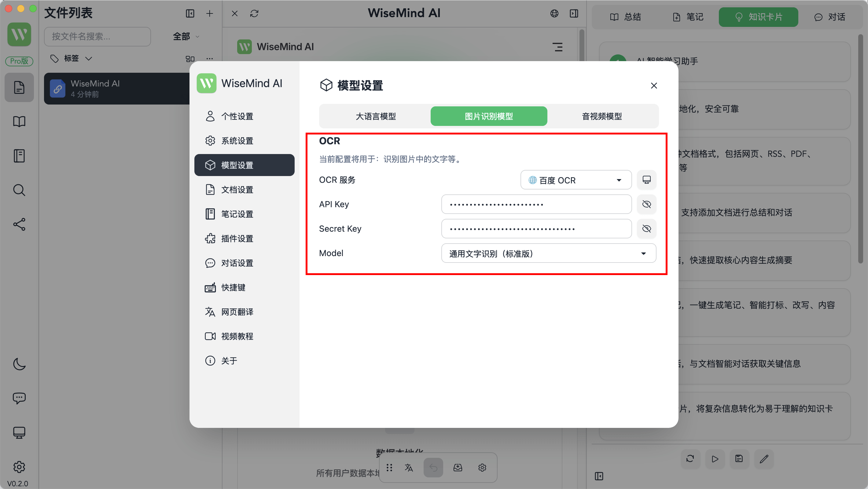Open 对话设置 in settings menu
Image resolution: width=868 pixels, height=489 pixels.
(x=244, y=263)
